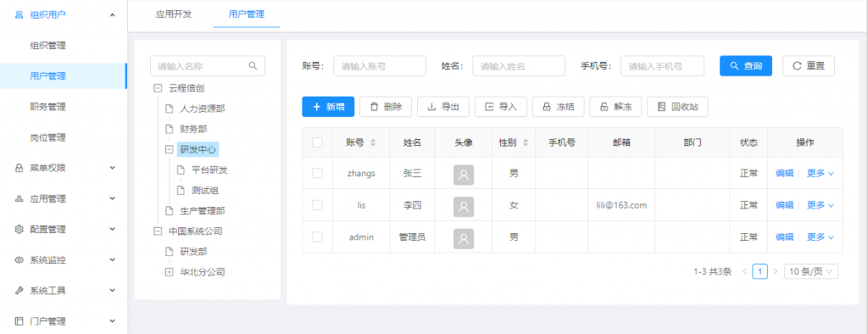Collapse the 组织用户 sidebar menu

113,15
